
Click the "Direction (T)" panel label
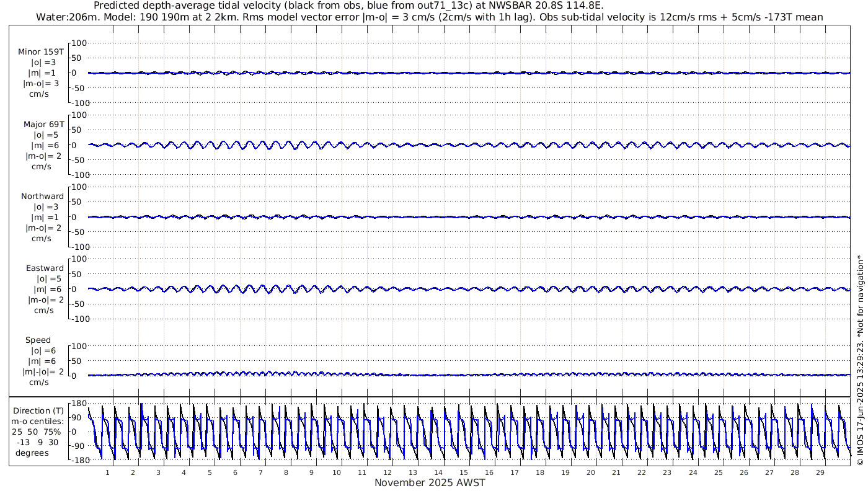pos(38,410)
